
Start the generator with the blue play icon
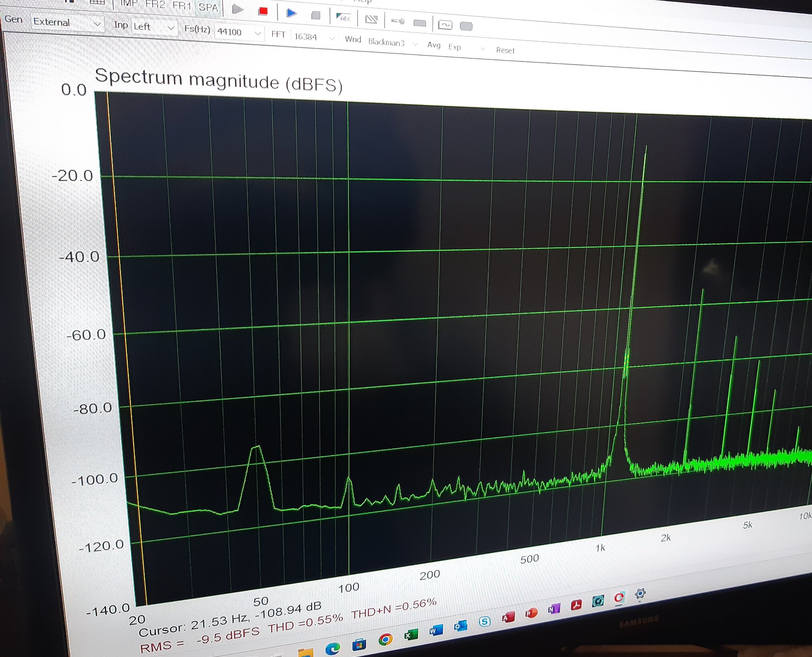point(291,13)
